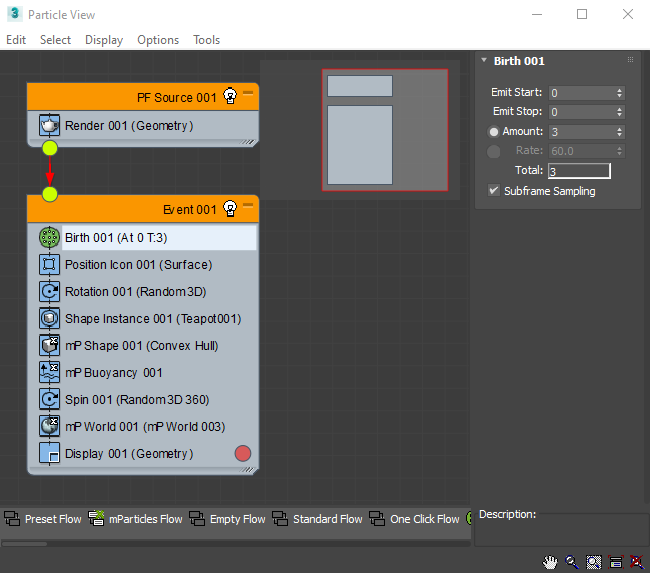650x573 pixels.
Task: Toggle the PF Source 001 lightbulb icon
Action: (x=230, y=96)
